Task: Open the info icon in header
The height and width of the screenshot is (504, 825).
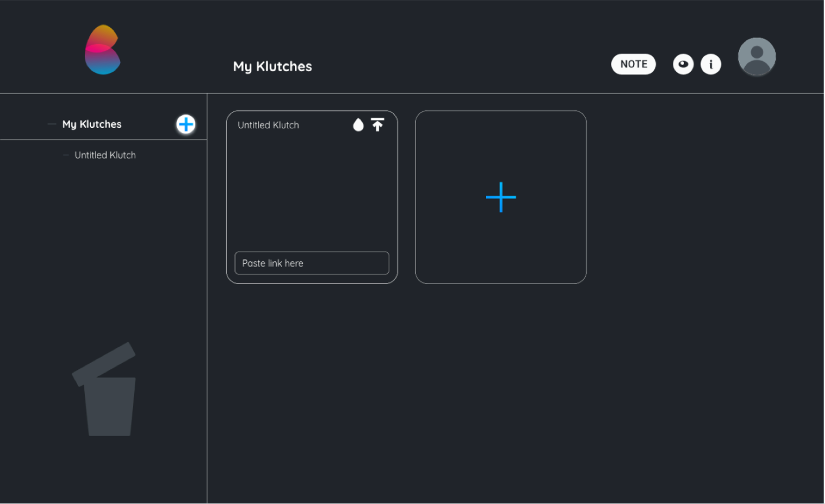Action: tap(711, 64)
